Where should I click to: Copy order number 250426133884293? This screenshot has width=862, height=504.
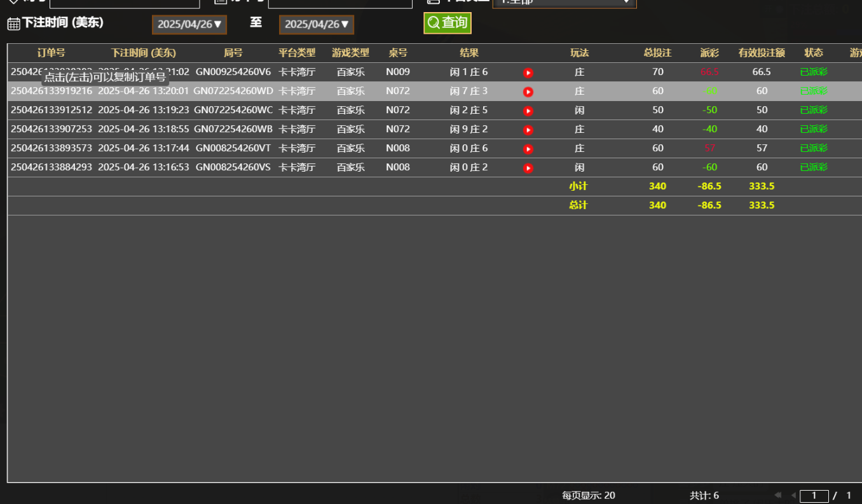tap(51, 168)
